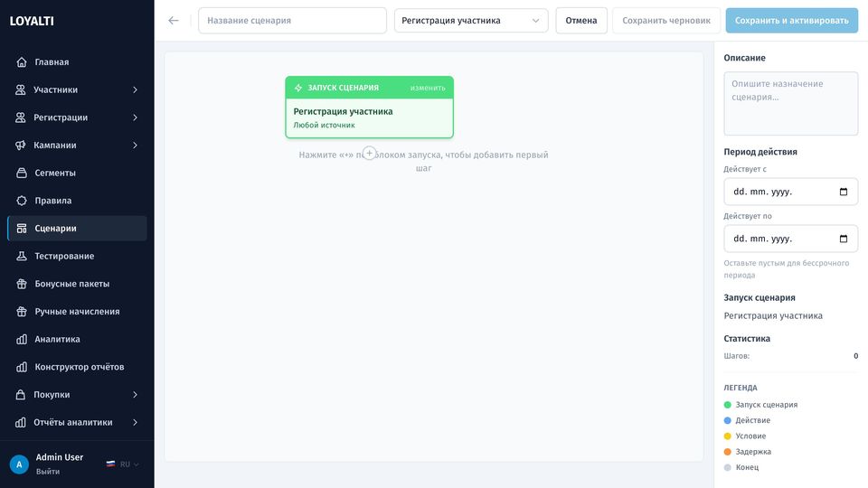Expand the Участники submenu chevron

click(x=135, y=89)
